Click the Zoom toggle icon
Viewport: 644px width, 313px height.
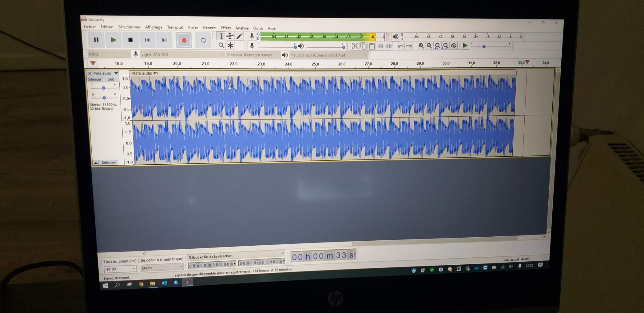click(454, 46)
